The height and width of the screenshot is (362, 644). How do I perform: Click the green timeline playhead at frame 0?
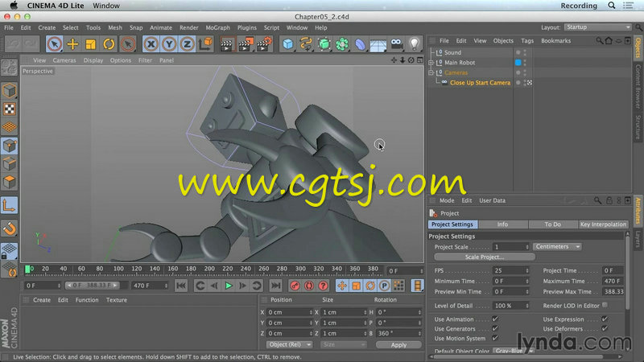[x=27, y=269]
